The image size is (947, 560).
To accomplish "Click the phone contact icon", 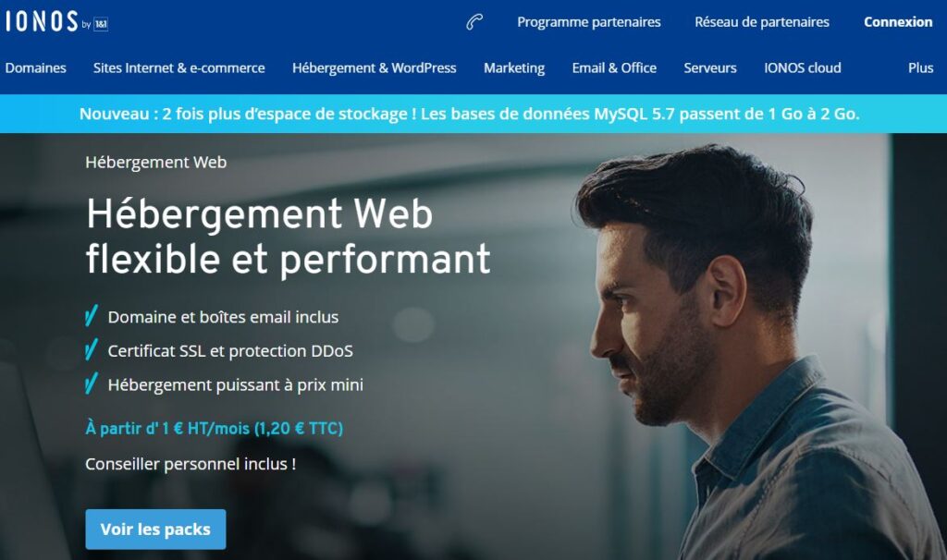I will click(x=474, y=22).
